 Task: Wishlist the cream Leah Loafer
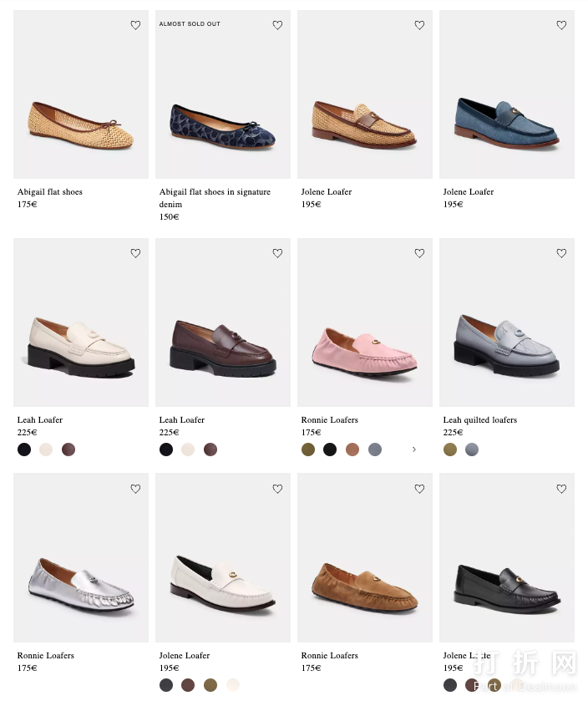[135, 253]
